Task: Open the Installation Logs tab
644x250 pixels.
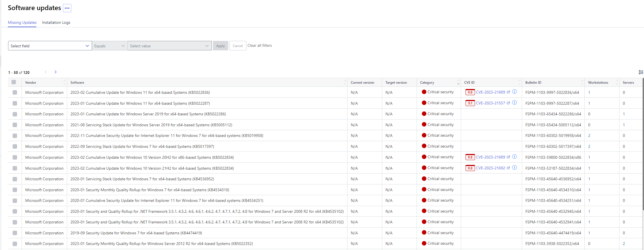Action: pyautogui.click(x=56, y=22)
